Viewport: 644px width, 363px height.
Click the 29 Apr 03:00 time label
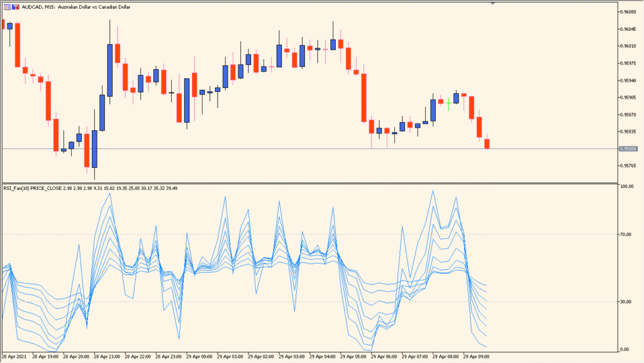[292, 357]
